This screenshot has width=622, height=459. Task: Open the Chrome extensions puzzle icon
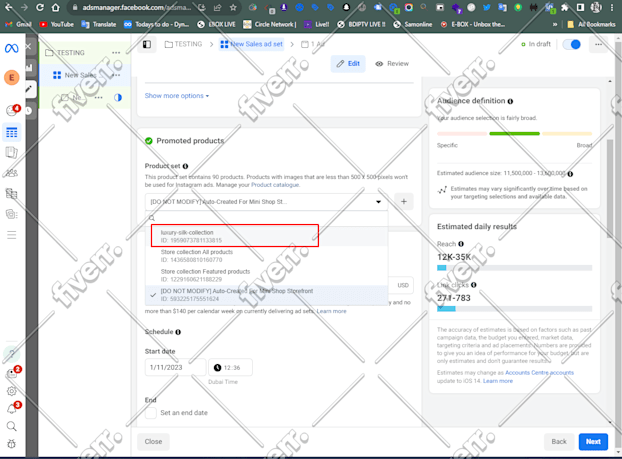564,8
